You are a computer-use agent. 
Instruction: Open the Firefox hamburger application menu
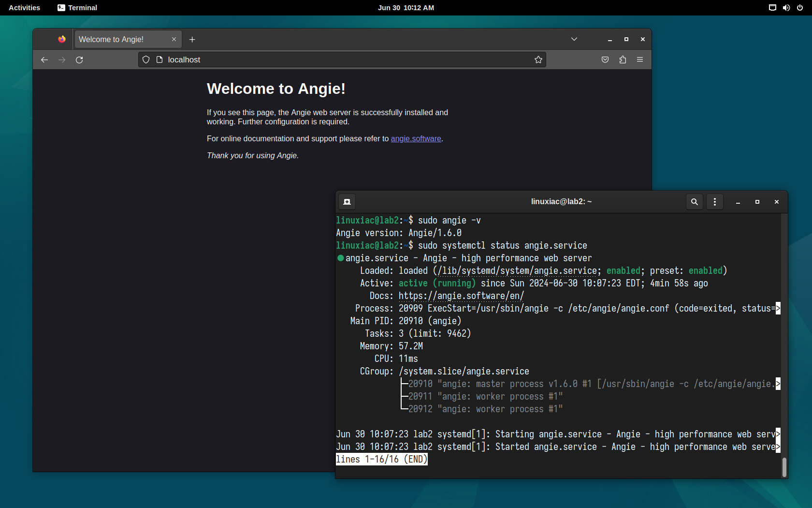tap(640, 60)
